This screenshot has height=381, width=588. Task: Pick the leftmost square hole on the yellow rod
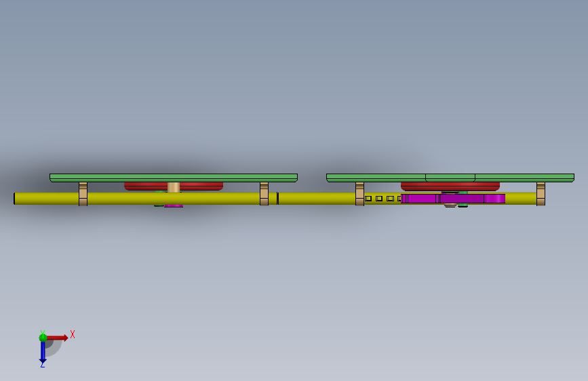tap(368, 199)
